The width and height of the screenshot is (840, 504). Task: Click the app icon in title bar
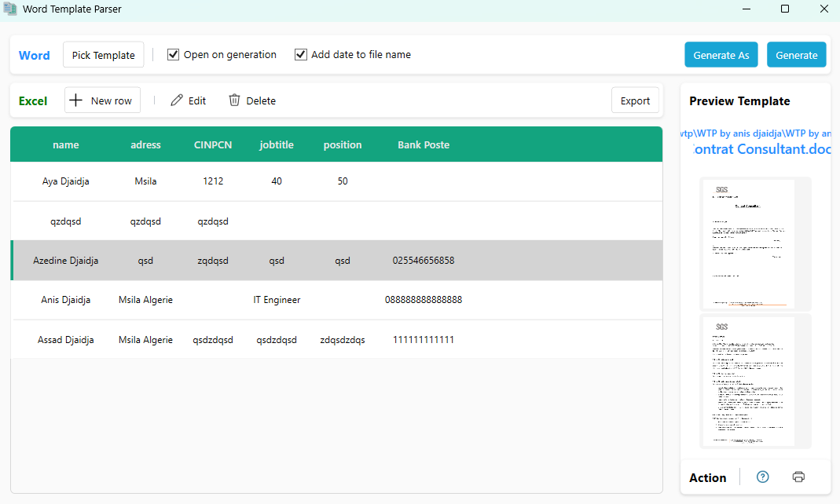click(10, 9)
